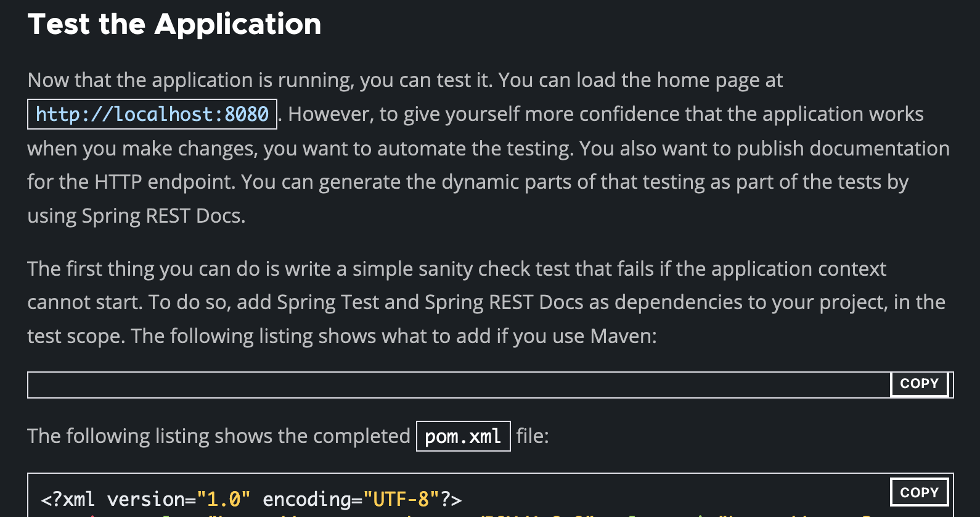
Task: Click inside the empty Maven code block
Action: 459,385
